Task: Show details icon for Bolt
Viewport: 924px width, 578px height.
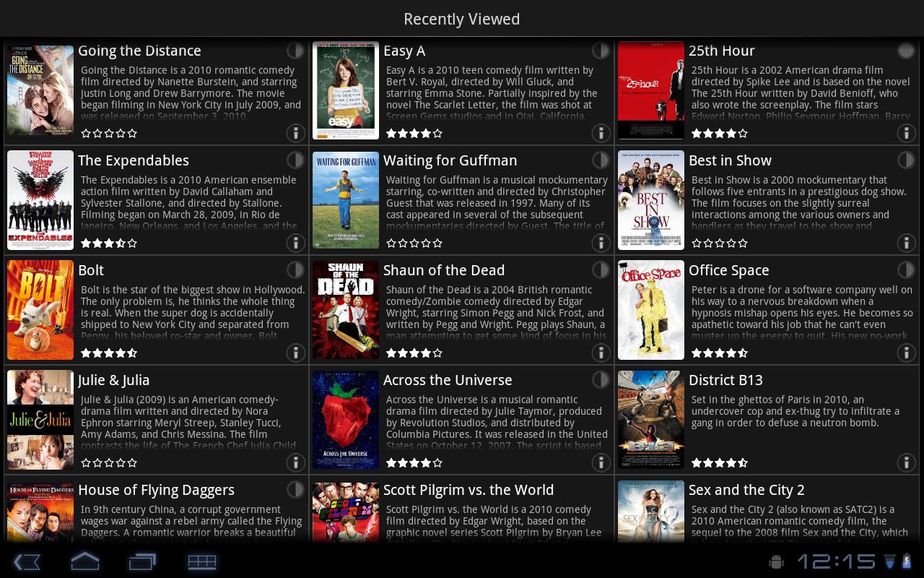Action: coord(295,353)
